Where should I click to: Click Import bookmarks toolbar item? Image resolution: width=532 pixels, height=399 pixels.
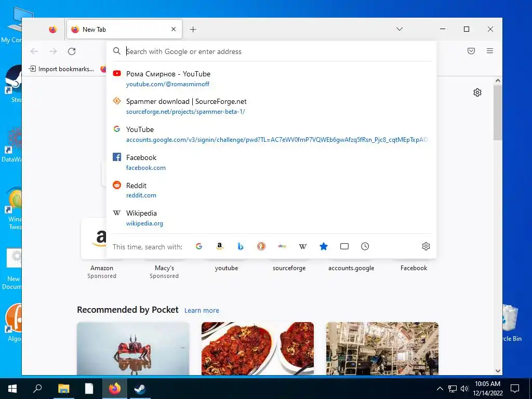62,69
